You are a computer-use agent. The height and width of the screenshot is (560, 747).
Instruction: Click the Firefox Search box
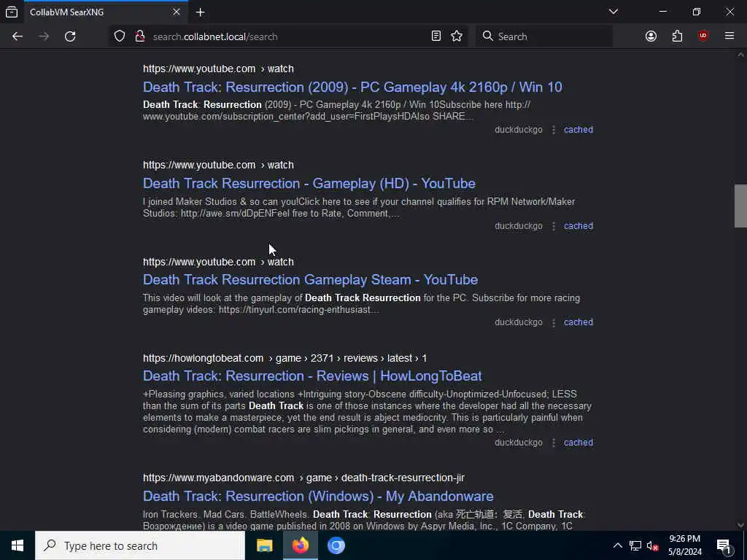544,36
